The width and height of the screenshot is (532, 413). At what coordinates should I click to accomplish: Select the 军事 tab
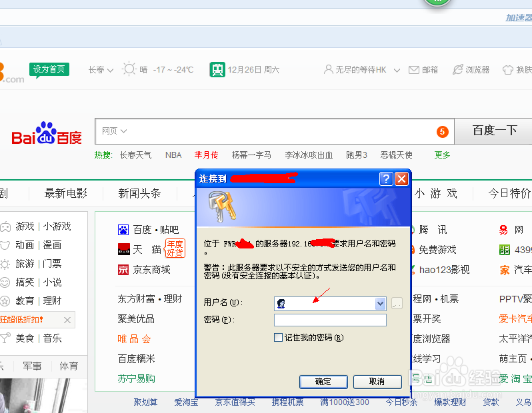point(32,366)
